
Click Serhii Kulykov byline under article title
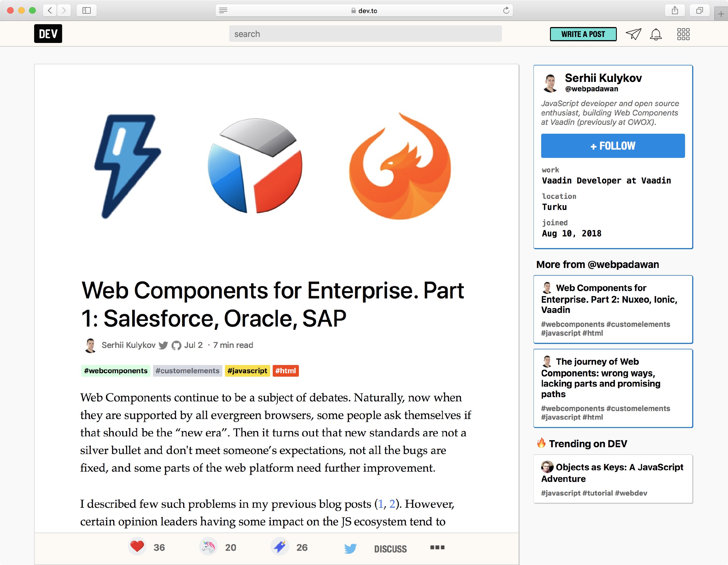pyautogui.click(x=129, y=345)
